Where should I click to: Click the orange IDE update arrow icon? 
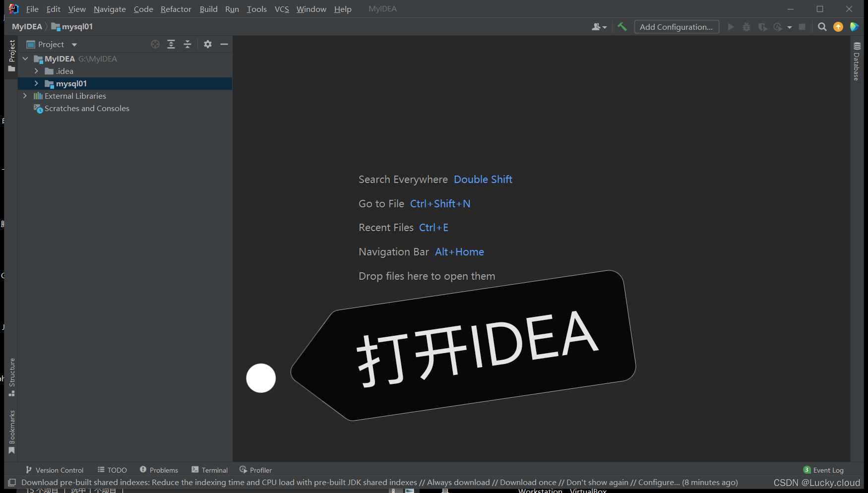838,27
